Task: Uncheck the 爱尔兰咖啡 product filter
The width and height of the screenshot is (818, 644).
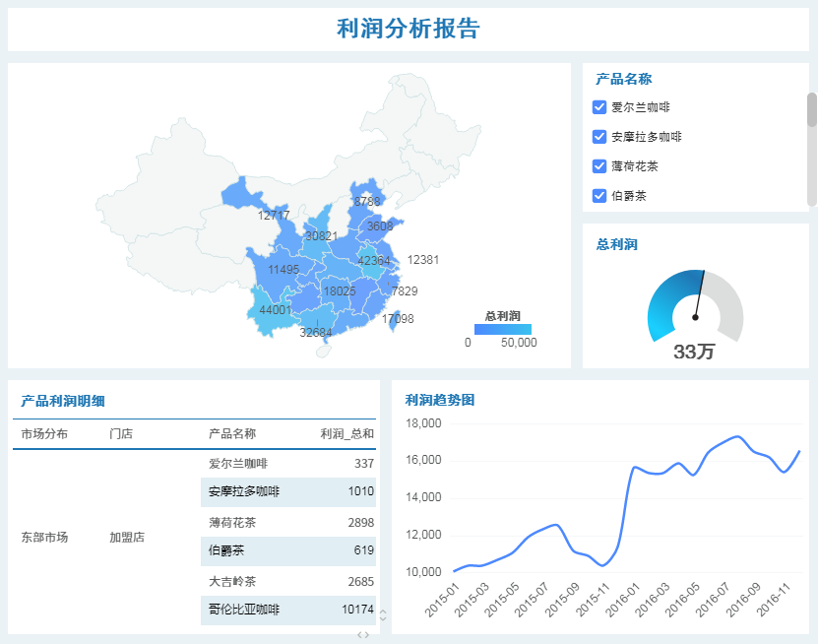Action: [x=598, y=107]
